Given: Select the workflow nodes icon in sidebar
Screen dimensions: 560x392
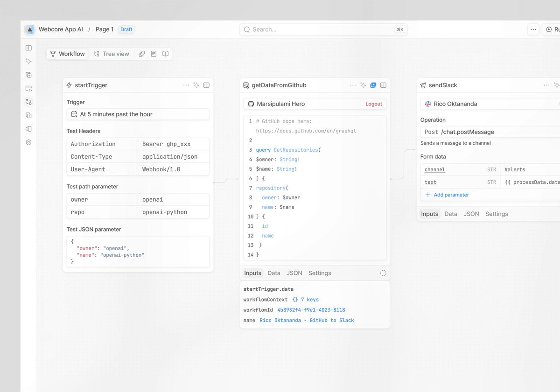Looking at the screenshot, I should click(28, 102).
